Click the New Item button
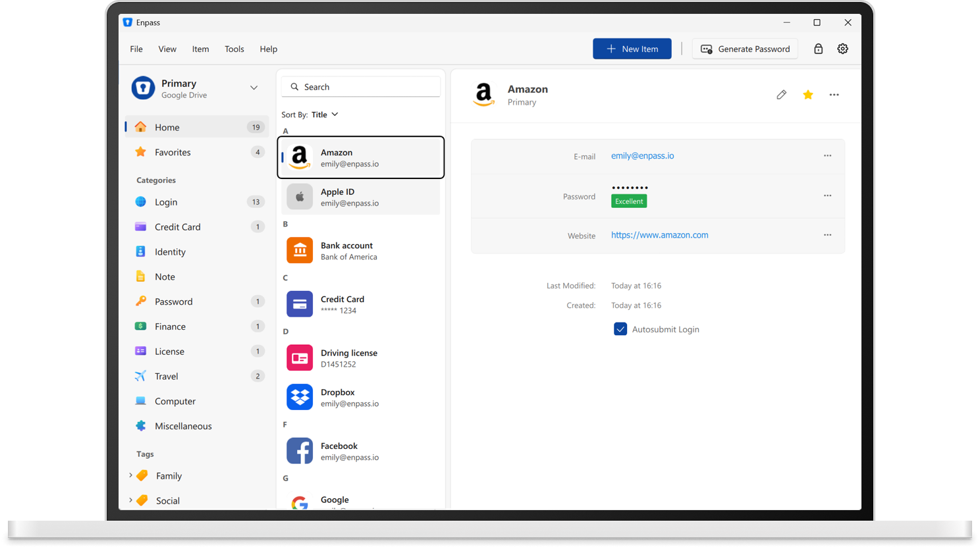This screenshot has height=547, width=980. pyautogui.click(x=632, y=49)
